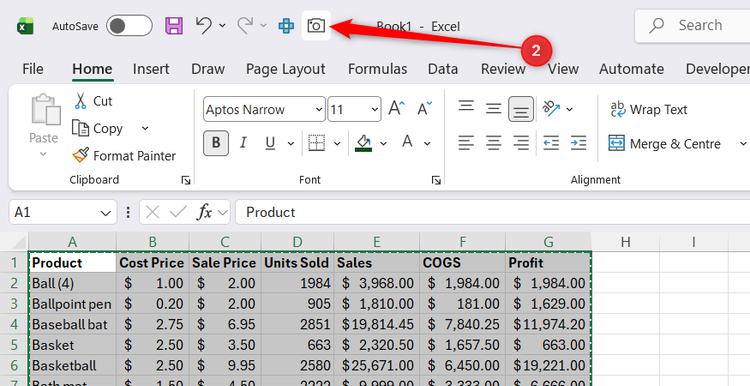The height and width of the screenshot is (386, 750).
Task: Click the Redo arrow icon
Action: coord(245,25)
